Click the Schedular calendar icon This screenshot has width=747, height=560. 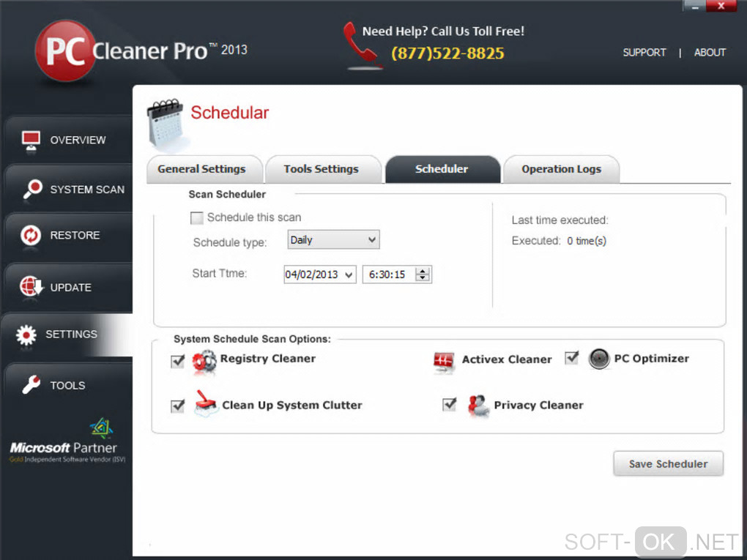coord(166,124)
